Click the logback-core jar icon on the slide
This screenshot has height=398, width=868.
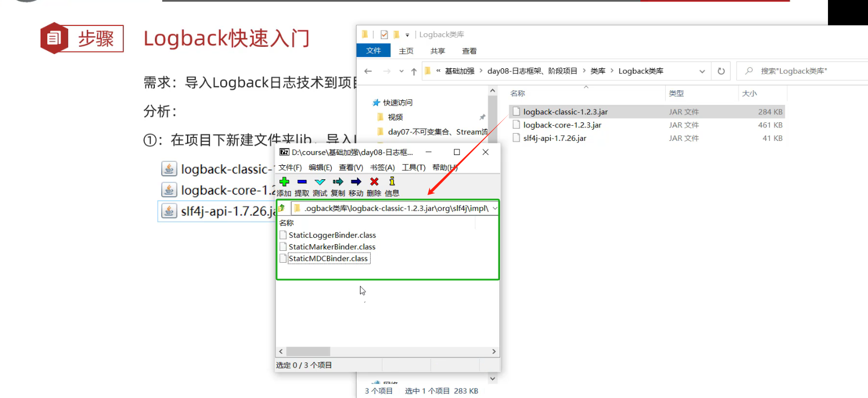[168, 189]
